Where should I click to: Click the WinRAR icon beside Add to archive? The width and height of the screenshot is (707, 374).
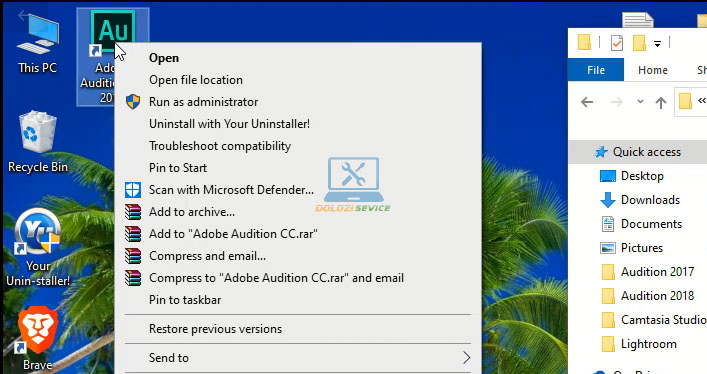133,212
